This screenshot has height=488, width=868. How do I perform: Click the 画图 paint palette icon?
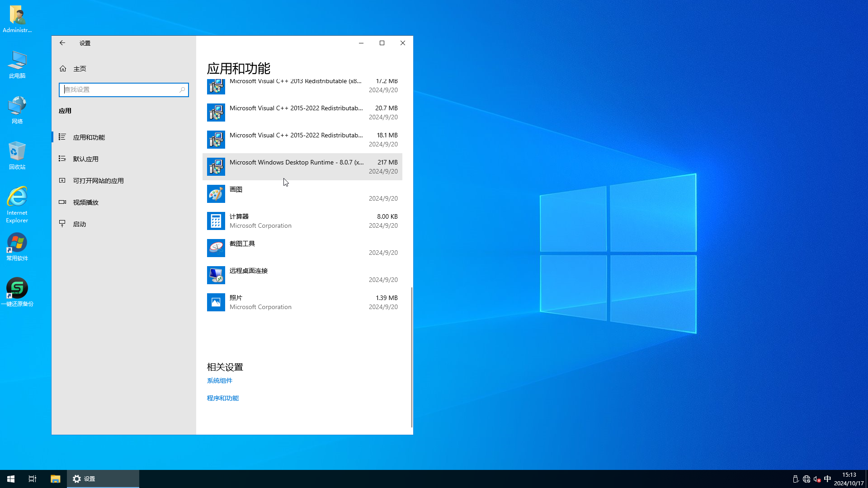(216, 194)
